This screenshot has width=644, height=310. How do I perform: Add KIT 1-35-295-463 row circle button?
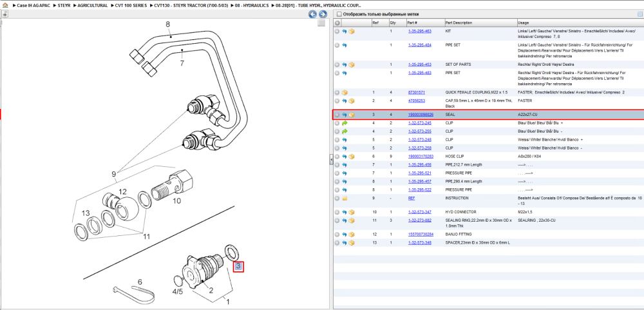337,31
